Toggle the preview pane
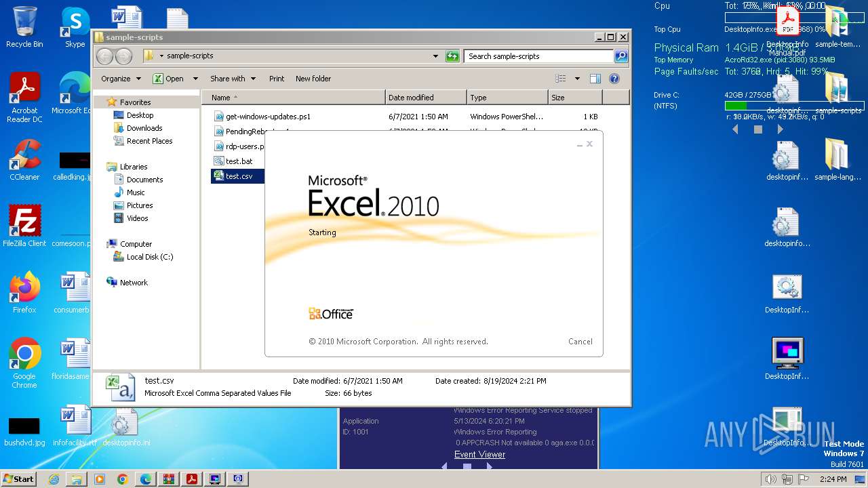 595,79
